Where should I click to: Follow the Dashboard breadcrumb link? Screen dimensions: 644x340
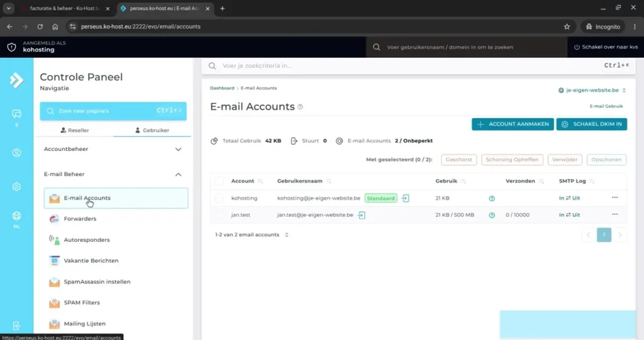[x=222, y=88]
